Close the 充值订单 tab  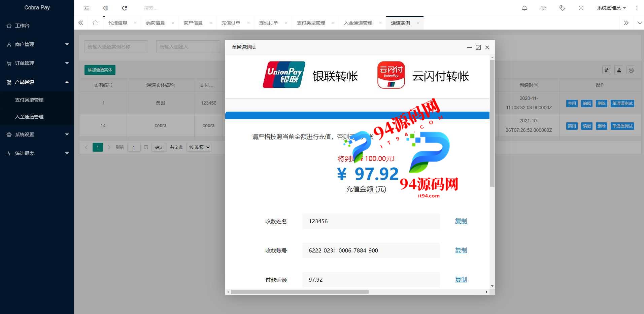(248, 23)
